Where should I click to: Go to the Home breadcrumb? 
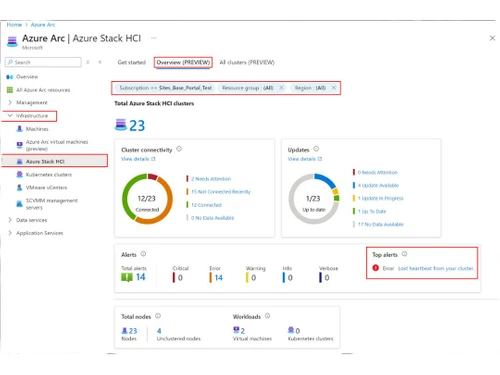pos(14,25)
